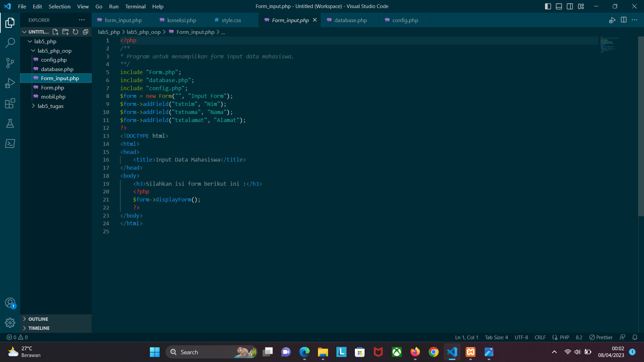Toggle the bottom Panel visibility
The height and width of the screenshot is (362, 644).
click(x=559, y=6)
